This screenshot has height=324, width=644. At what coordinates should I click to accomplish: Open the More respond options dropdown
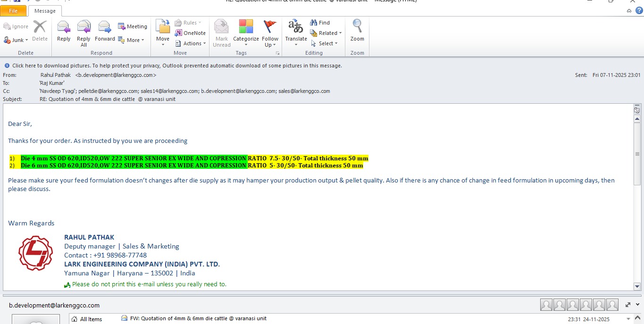(x=132, y=40)
